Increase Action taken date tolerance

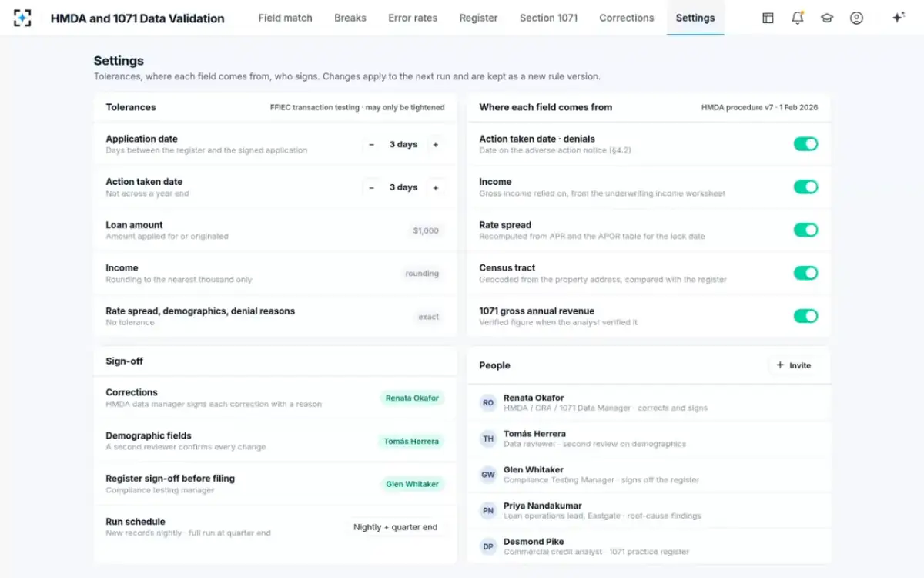pyautogui.click(x=435, y=187)
